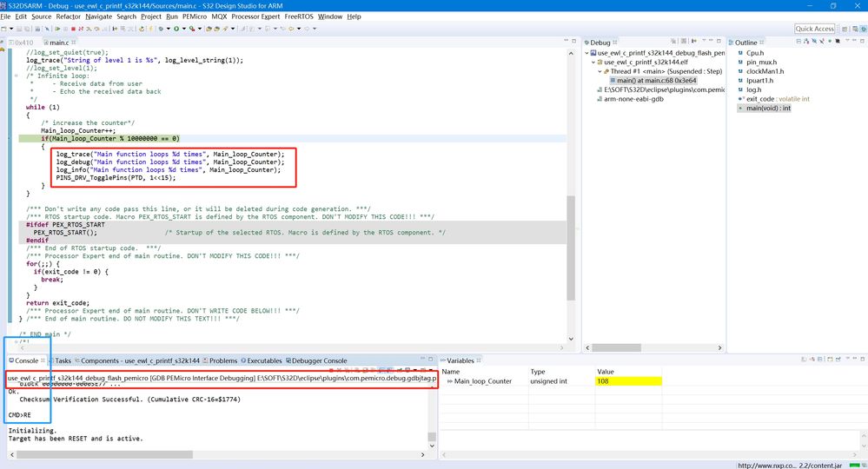Click the editor scroll down arrow
Screen dimensions: 868x469
tap(571, 339)
